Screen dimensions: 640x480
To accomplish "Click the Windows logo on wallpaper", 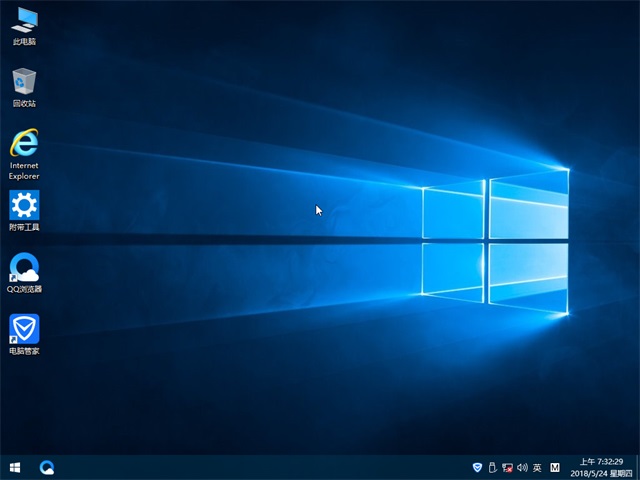I will pyautogui.click(x=495, y=238).
